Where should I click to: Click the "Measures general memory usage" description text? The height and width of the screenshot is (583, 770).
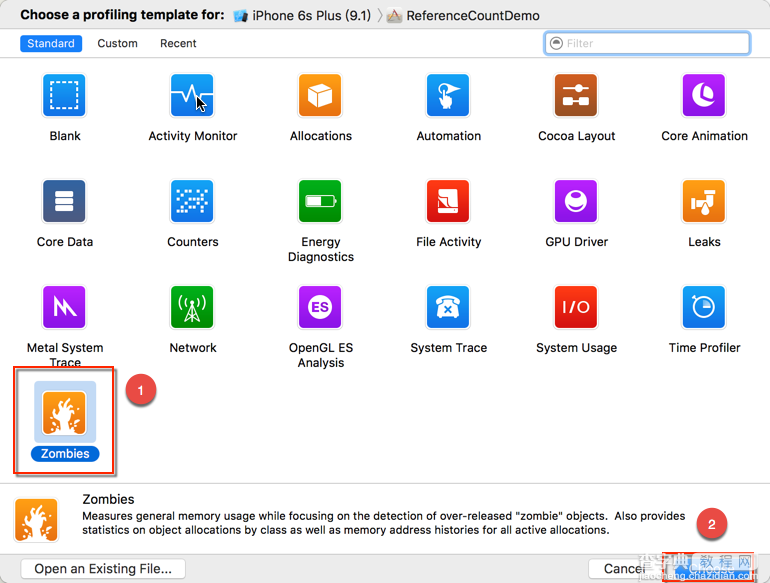383,523
